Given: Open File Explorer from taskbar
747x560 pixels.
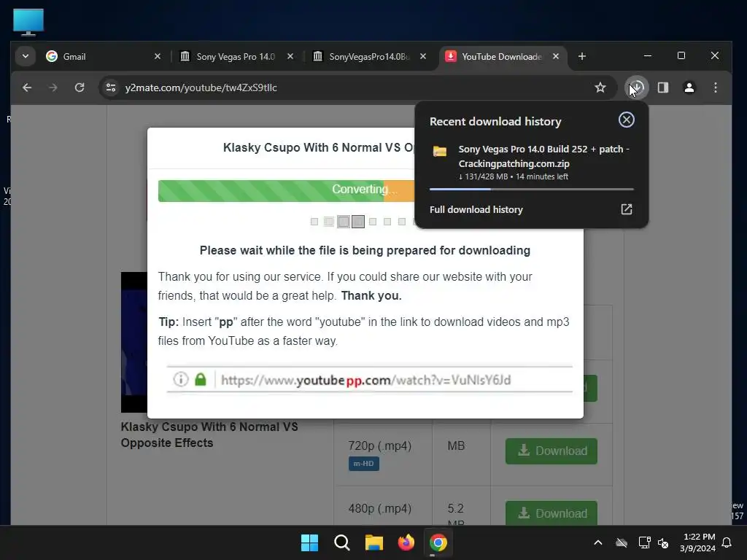Looking at the screenshot, I should pos(374,542).
